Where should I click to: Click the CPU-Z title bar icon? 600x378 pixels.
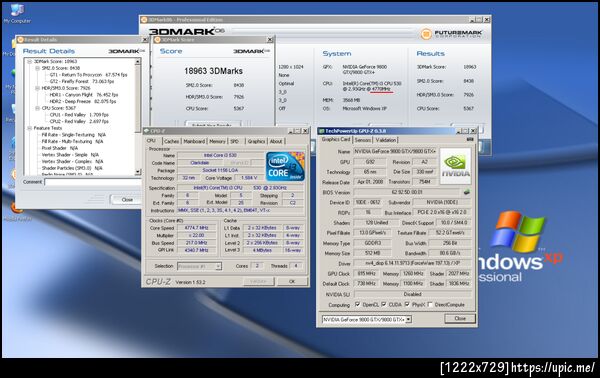point(147,131)
